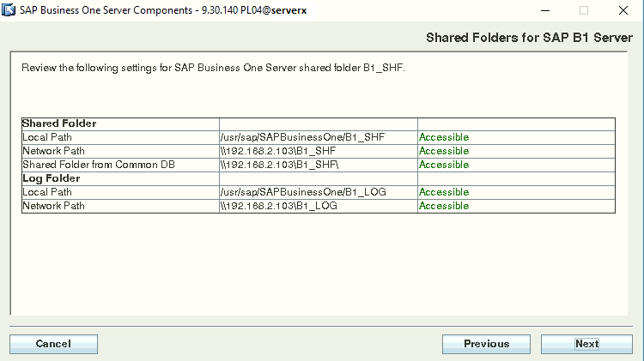The height and width of the screenshot is (361, 644).
Task: Click Accessible status for Shared Folder from Common DB
Action: pos(444,165)
